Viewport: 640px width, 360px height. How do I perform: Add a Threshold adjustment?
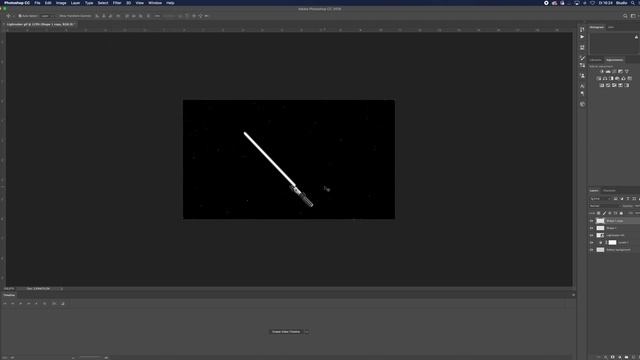tap(614, 85)
